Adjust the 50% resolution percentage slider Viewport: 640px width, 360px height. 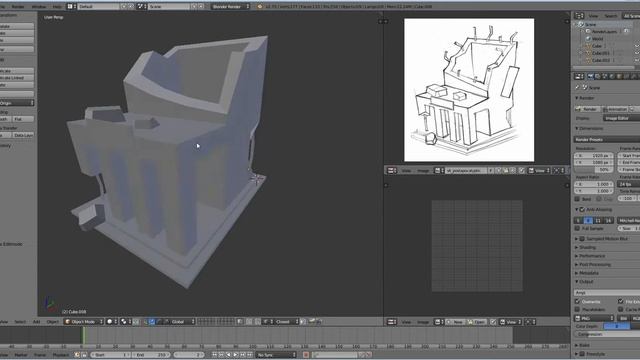pyautogui.click(x=594, y=169)
